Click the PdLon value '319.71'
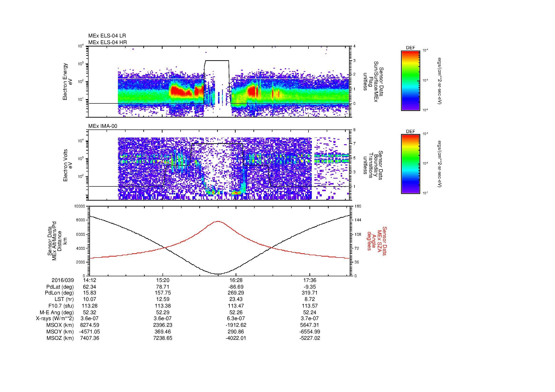This screenshot has height=392, width=555. [310, 293]
